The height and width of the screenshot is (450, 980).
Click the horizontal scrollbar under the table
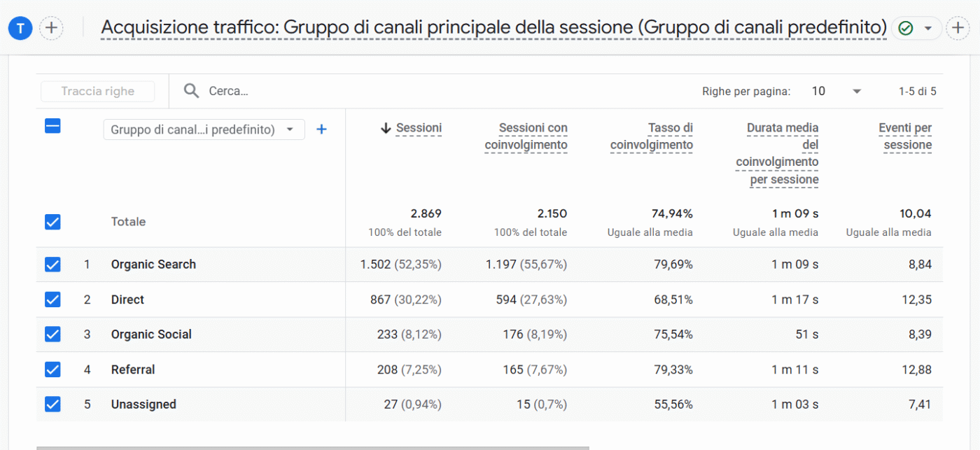313,447
